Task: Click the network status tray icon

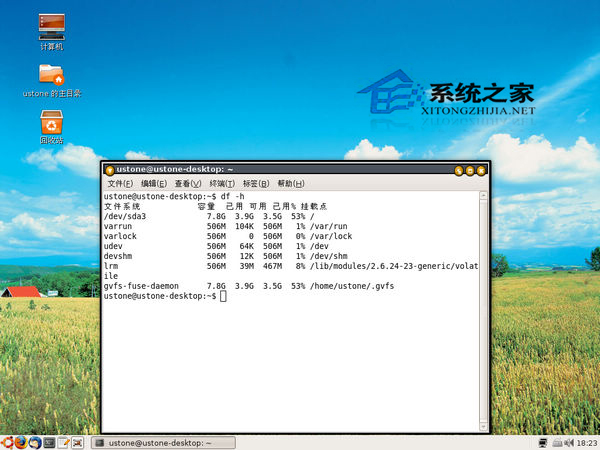Action: click(x=543, y=442)
